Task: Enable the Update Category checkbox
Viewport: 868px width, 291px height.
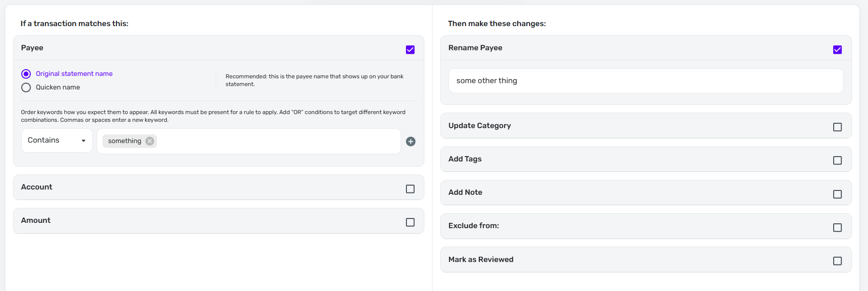Action: (838, 127)
